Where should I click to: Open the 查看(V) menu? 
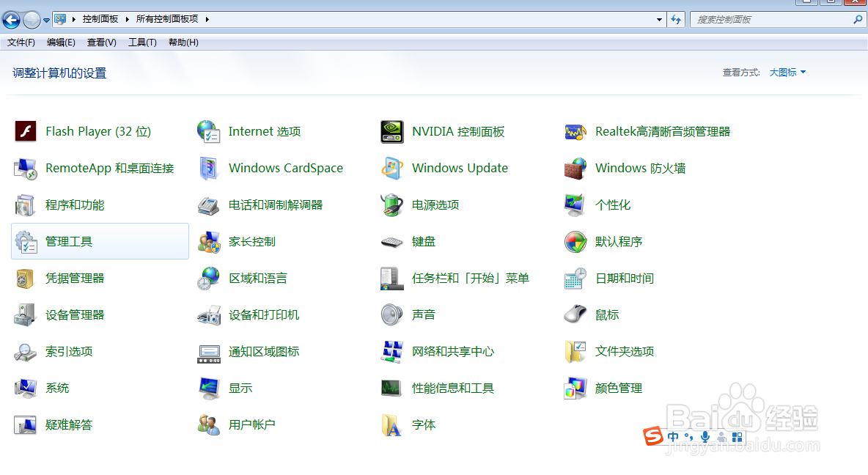[x=102, y=43]
